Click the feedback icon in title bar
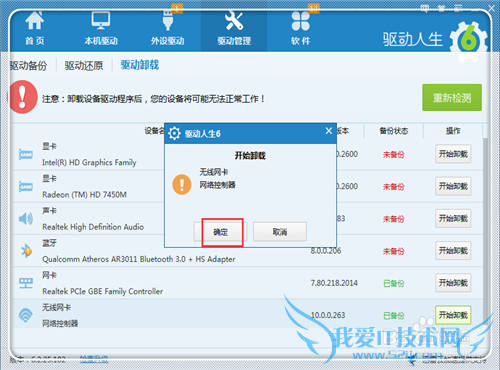This screenshot has width=500, height=370. pyautogui.click(x=425, y=8)
